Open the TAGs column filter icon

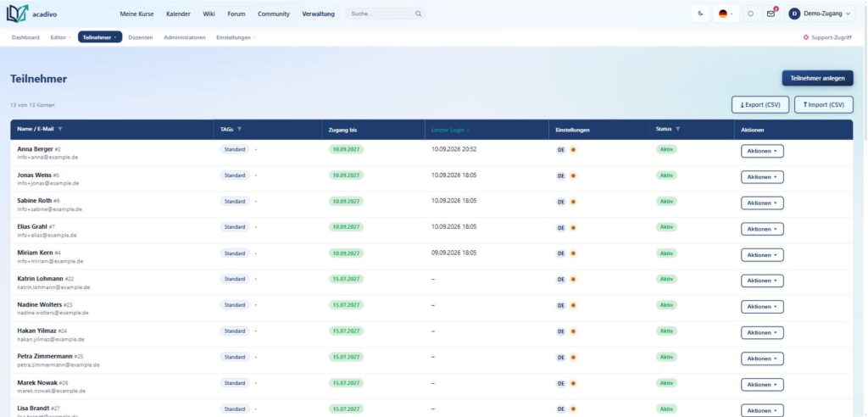pos(239,129)
